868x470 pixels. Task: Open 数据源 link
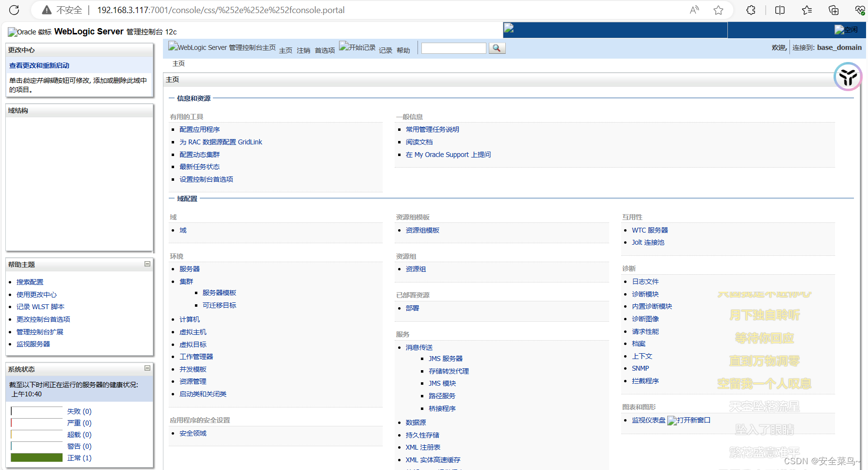[416, 423]
